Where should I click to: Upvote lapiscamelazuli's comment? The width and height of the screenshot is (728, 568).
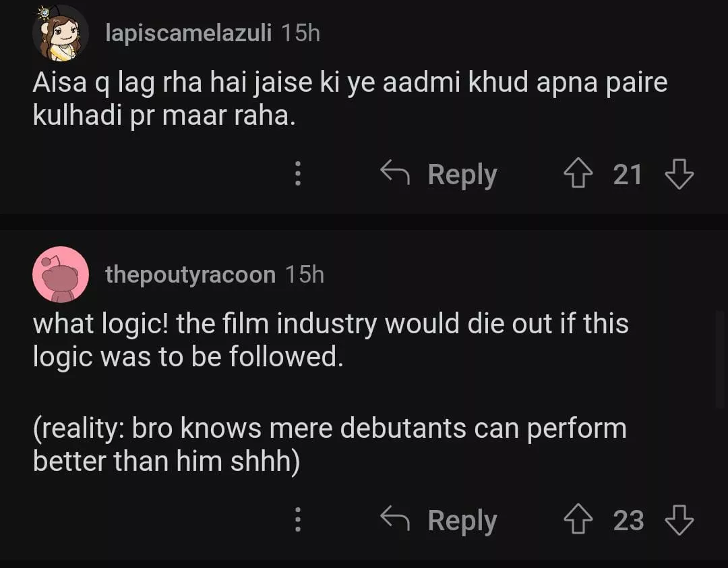pos(578,175)
